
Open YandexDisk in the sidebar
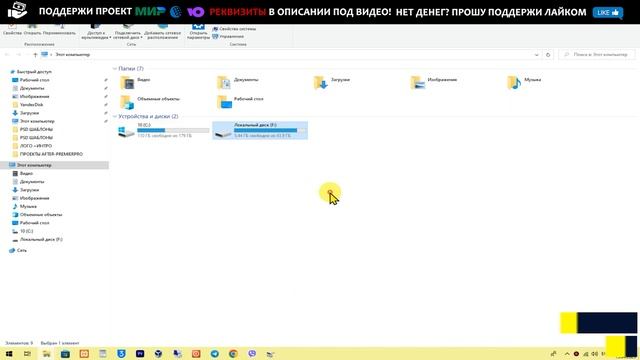tap(28, 104)
